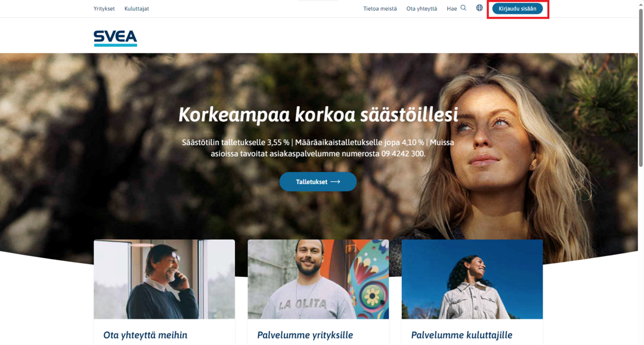Open the Kuluttajat menu
Image resolution: width=644 pixels, height=345 pixels.
click(137, 8)
